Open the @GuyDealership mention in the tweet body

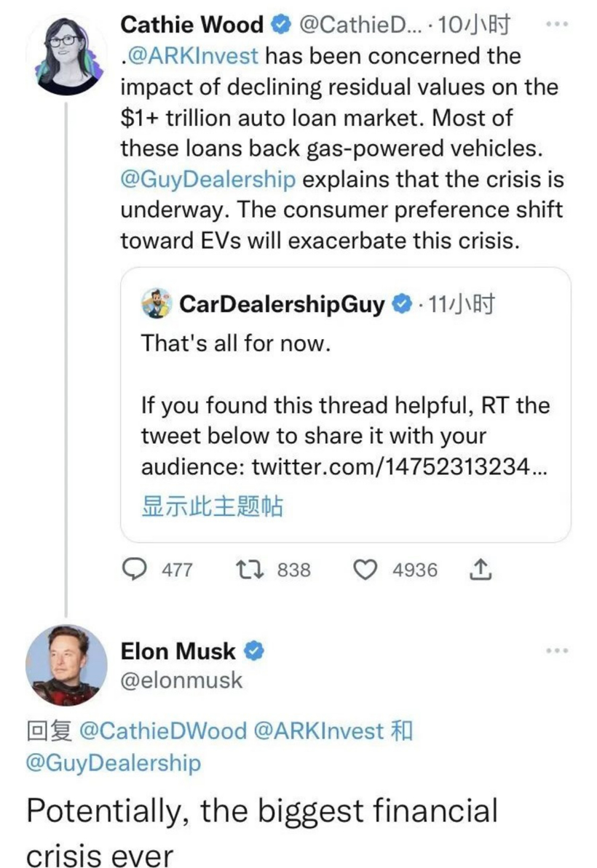click(208, 179)
